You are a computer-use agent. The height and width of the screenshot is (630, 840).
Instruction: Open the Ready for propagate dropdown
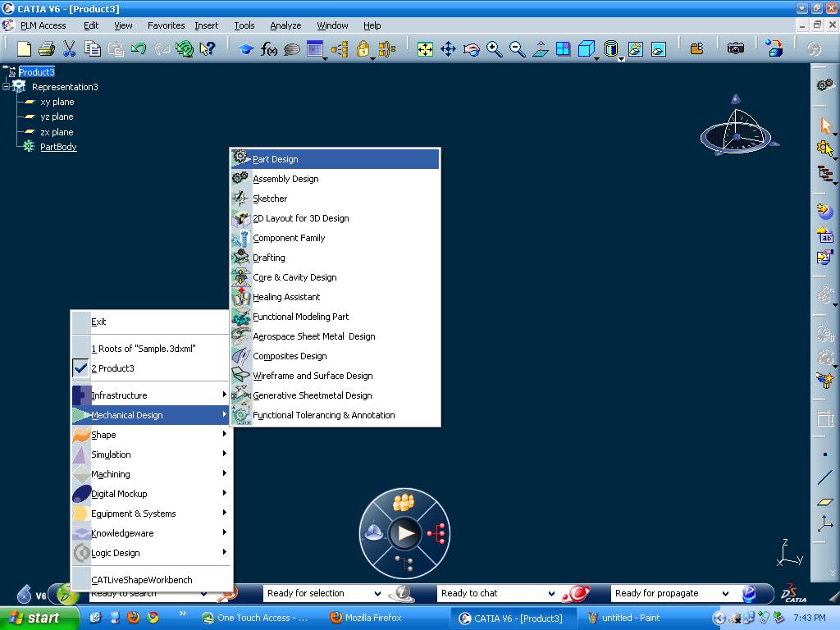tap(725, 594)
